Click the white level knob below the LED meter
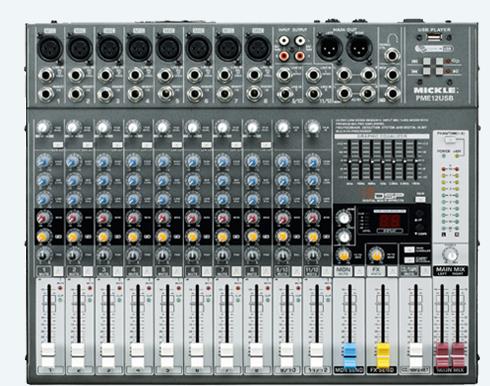This screenshot has height=386, width=490. click(x=451, y=255)
